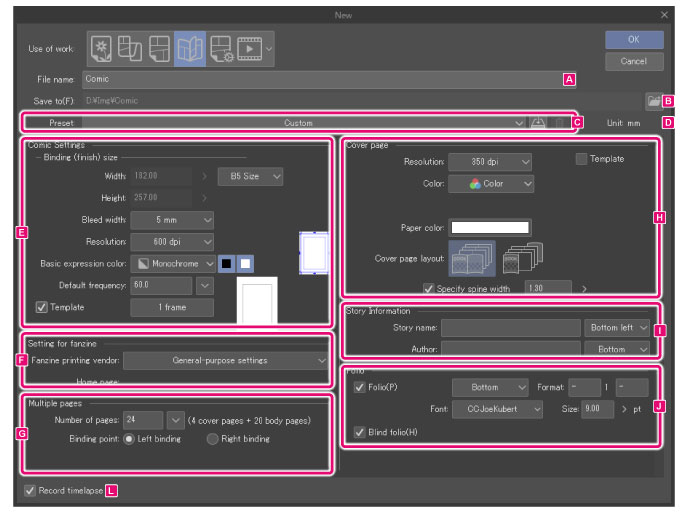Viewport: 693px width, 512px height.
Task: Open the Folio position Bottom dropdown
Action: [490, 387]
